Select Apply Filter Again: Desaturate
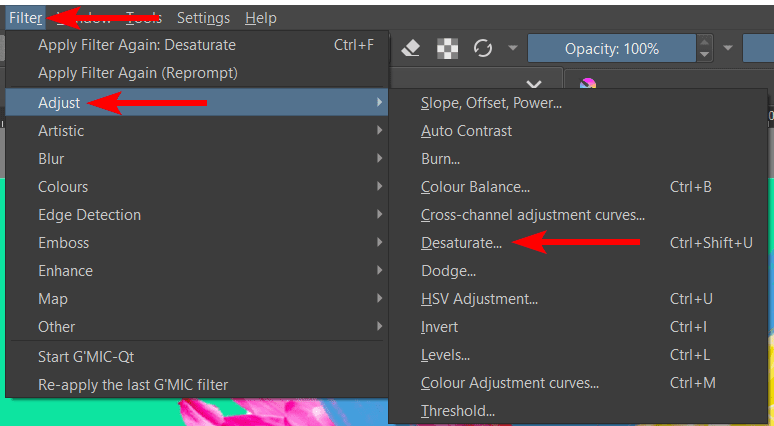This screenshot has height=426, width=774. (x=136, y=45)
